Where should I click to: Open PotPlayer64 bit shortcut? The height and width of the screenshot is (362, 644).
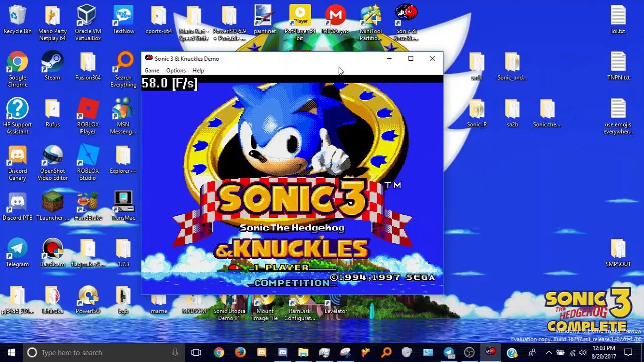[x=300, y=23]
